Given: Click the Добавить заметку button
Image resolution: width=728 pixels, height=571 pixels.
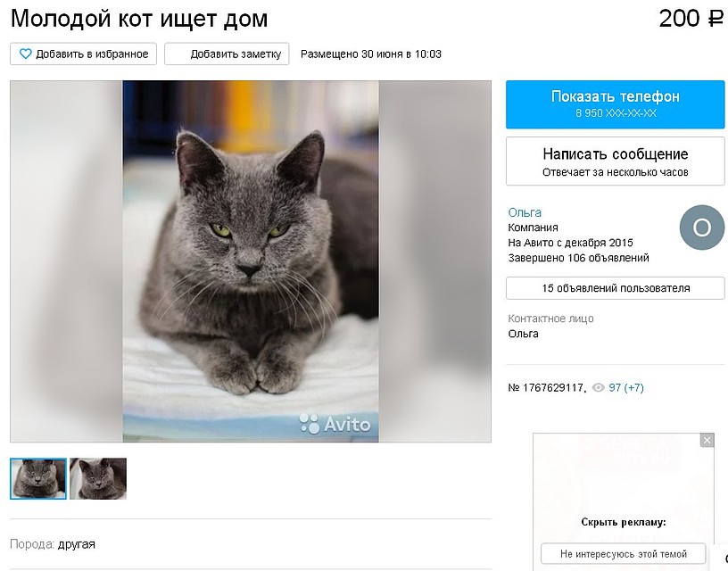Looking at the screenshot, I should [x=227, y=54].
